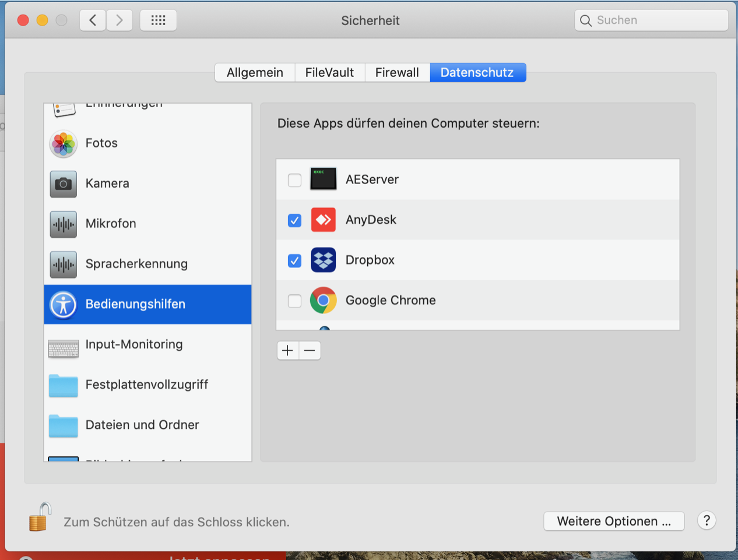Uncheck the Dropbox checkbox

click(x=295, y=260)
